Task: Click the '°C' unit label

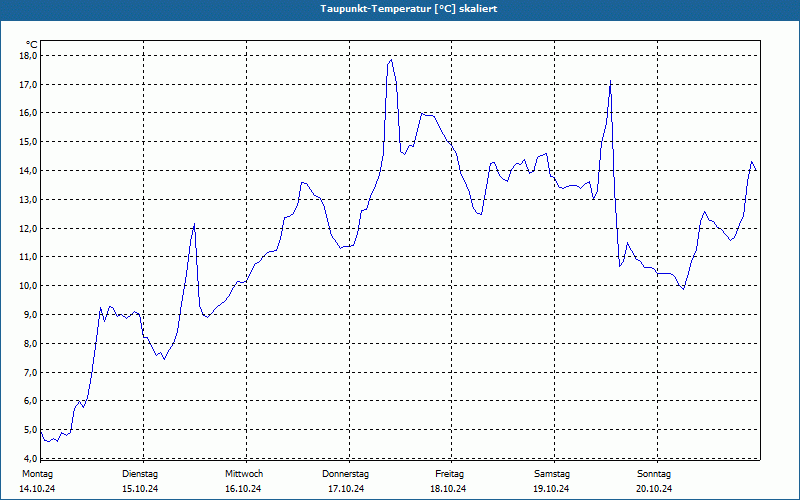Action: coord(32,45)
